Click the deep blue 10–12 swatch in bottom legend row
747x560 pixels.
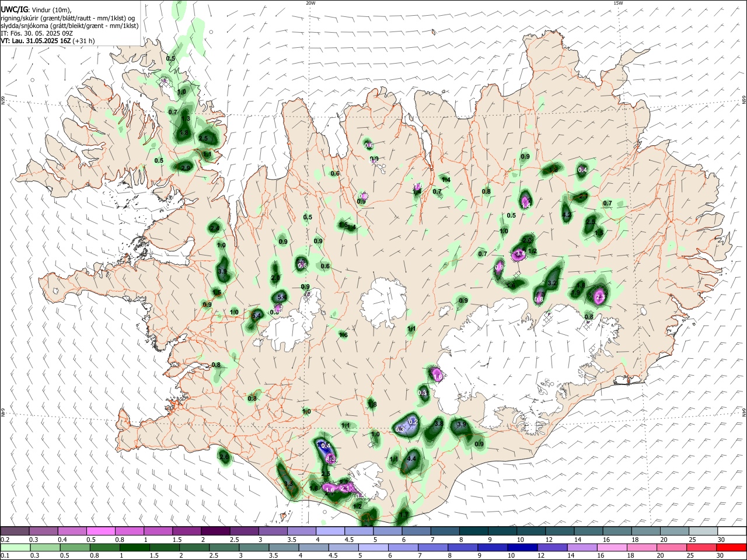(522, 547)
